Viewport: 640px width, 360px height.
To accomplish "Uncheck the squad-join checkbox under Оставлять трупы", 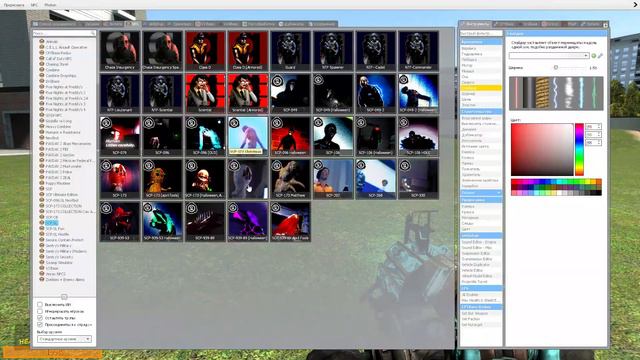I will [x=40, y=324].
